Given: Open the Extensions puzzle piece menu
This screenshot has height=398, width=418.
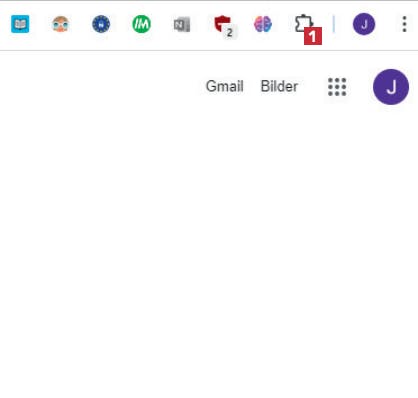Looking at the screenshot, I should pyautogui.click(x=303, y=23).
